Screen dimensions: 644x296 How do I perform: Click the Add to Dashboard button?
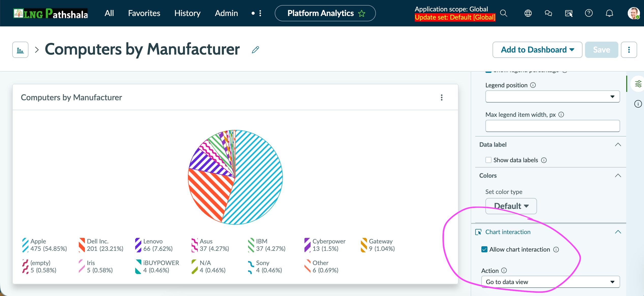pyautogui.click(x=537, y=50)
